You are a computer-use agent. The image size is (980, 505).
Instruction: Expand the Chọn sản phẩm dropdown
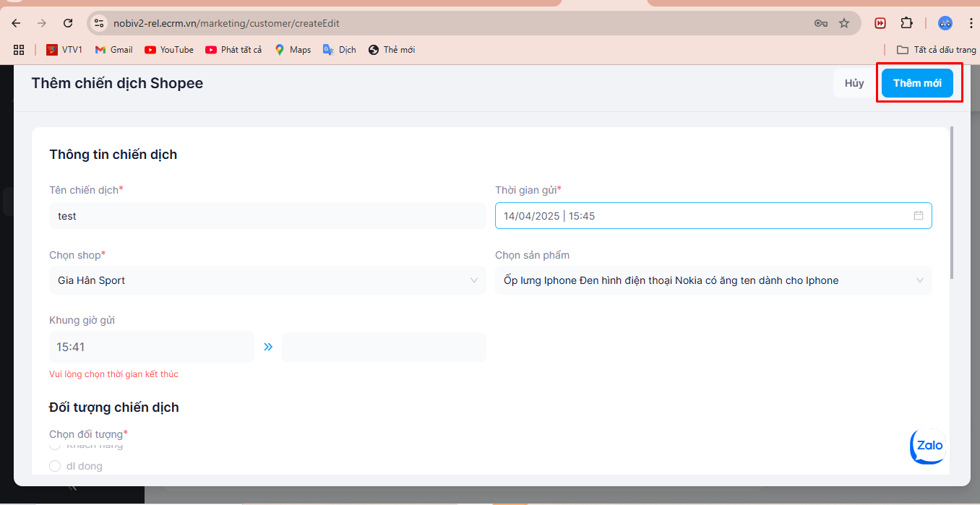click(713, 280)
